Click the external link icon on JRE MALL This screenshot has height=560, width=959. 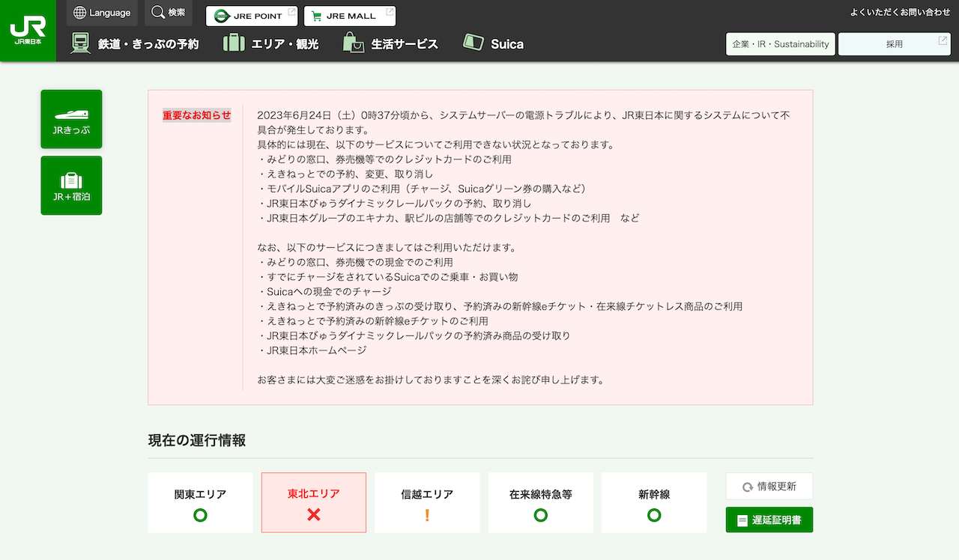[390, 12]
